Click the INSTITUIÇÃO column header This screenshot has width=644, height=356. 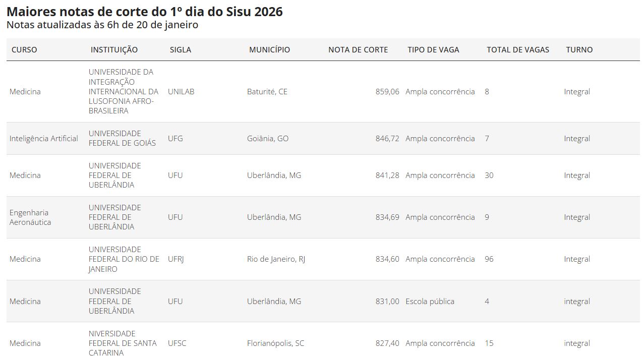(x=114, y=49)
